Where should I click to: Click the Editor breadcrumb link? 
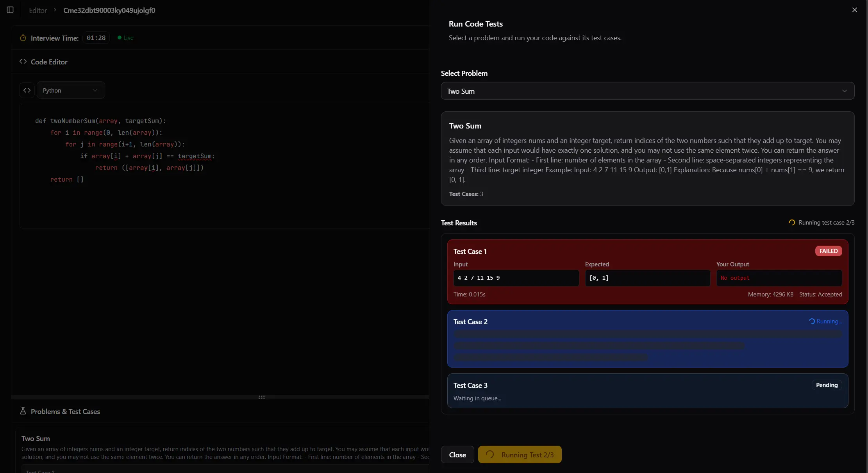[x=38, y=10]
